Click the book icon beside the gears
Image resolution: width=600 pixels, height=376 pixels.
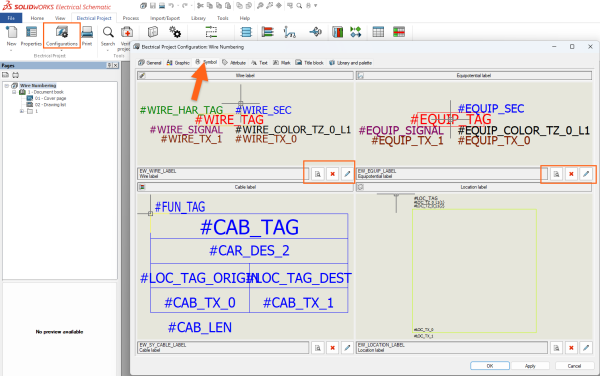153,32
